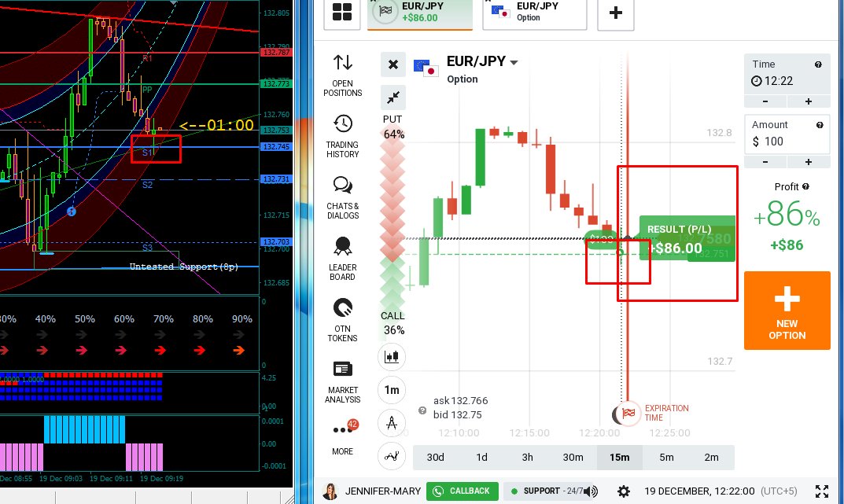Switch to the EUR/JPY Option tab
This screenshot has width=844, height=504.
pos(535,12)
